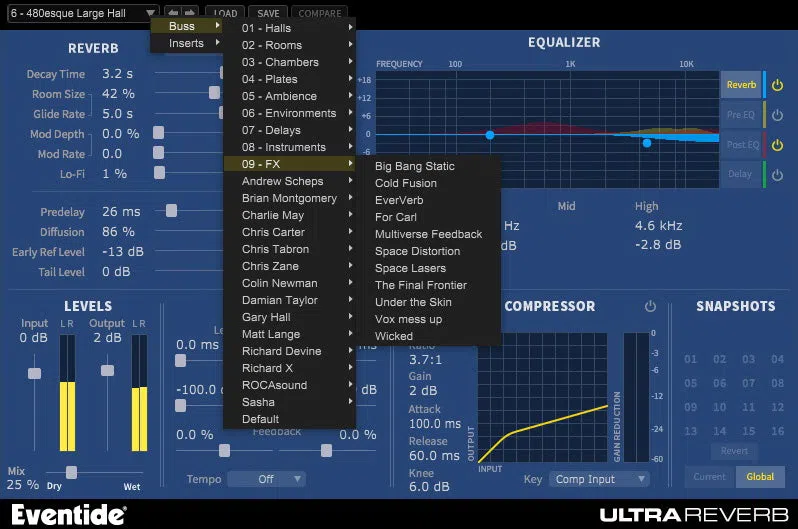Viewport: 798px width, 529px height.
Task: Load the Multiverse Feedback preset
Action: click(x=428, y=234)
